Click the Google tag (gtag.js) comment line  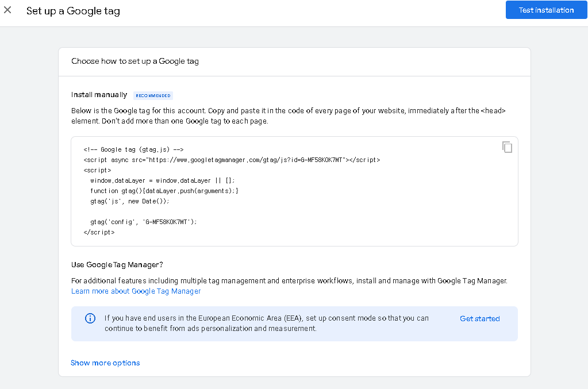click(133, 149)
